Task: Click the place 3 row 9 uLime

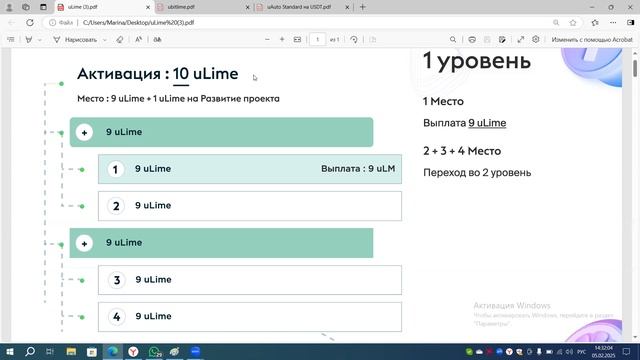Action: (250, 280)
